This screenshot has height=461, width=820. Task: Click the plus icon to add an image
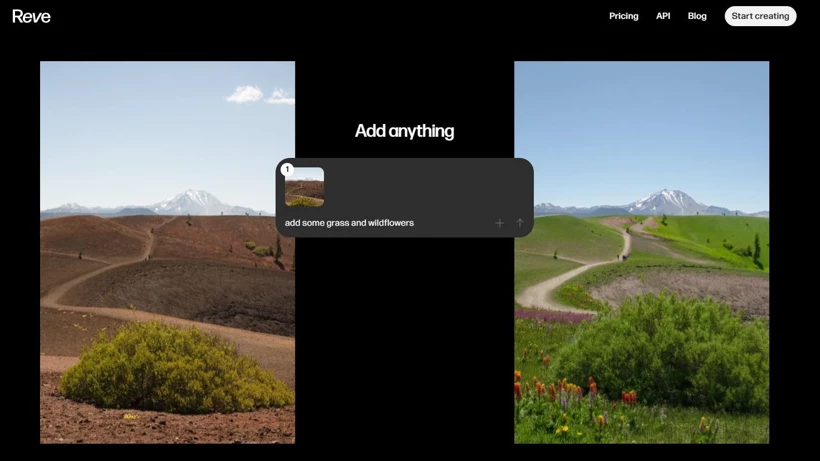(500, 223)
